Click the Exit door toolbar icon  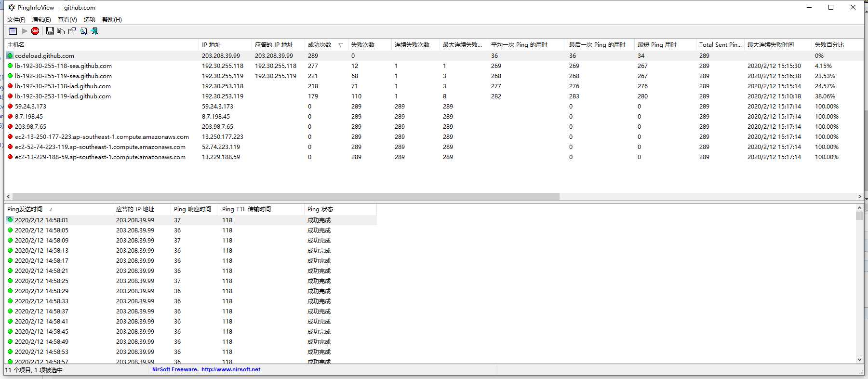94,31
